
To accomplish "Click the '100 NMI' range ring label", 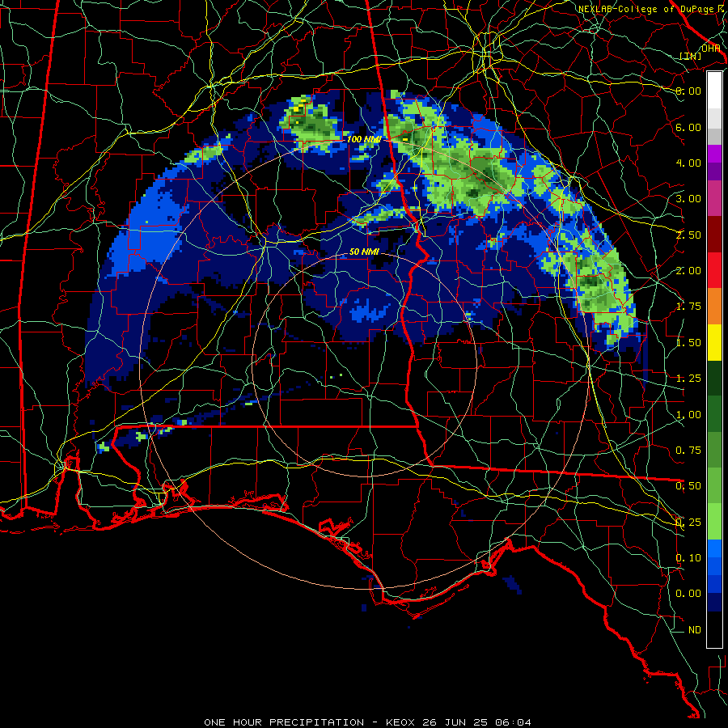I will [x=364, y=139].
